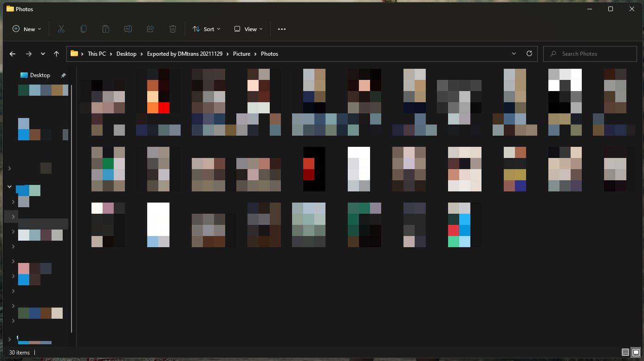Open the View layout dropdown
Image resolution: width=644 pixels, height=361 pixels.
248,29
